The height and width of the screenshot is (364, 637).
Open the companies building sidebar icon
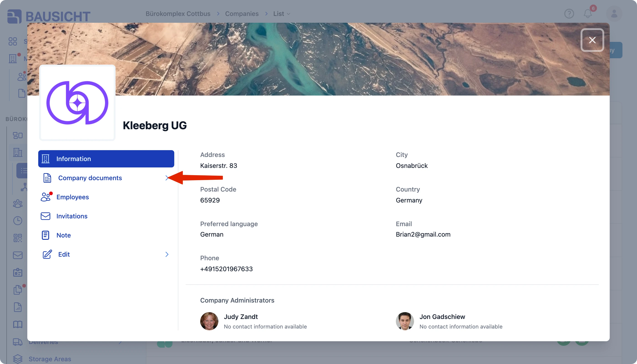pos(18,152)
